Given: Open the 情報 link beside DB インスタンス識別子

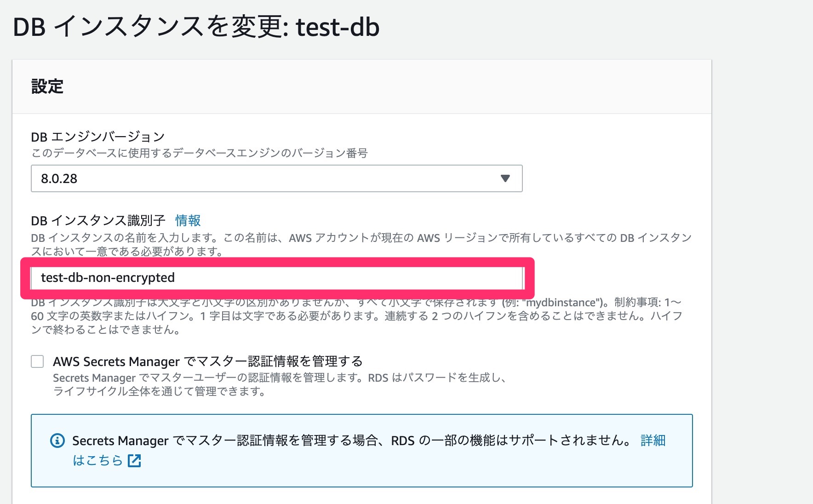Looking at the screenshot, I should (188, 221).
